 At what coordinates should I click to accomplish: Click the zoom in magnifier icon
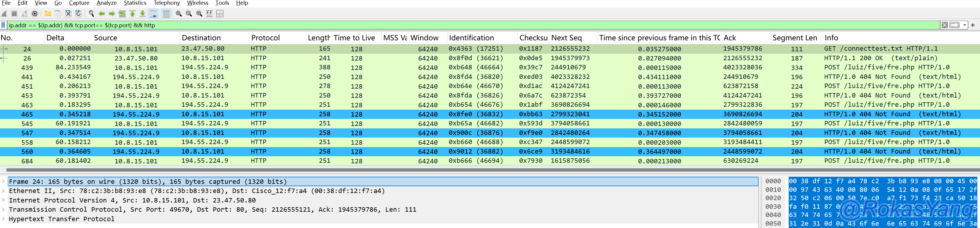click(x=179, y=14)
